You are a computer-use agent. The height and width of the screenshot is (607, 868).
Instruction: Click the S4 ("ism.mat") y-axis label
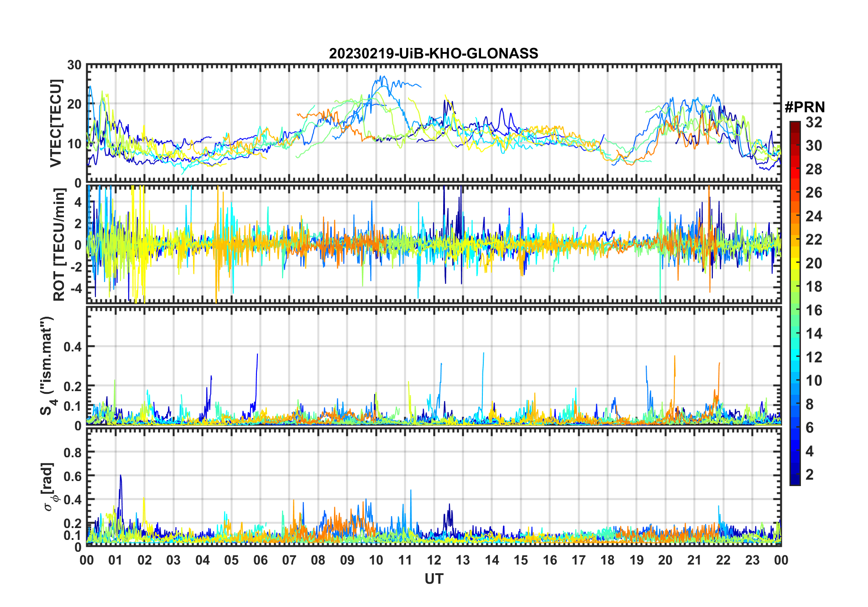coord(47,366)
